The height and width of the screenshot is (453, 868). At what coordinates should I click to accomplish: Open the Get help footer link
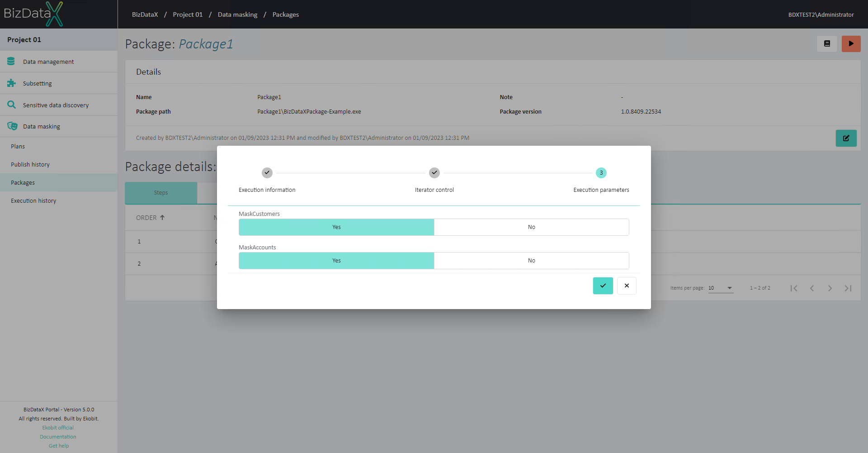[x=59, y=446]
